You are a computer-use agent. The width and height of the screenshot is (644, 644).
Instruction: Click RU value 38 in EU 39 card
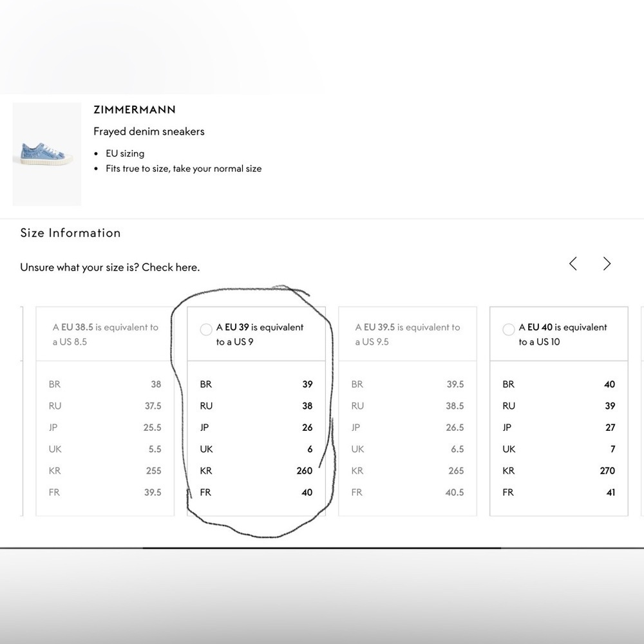tap(308, 406)
